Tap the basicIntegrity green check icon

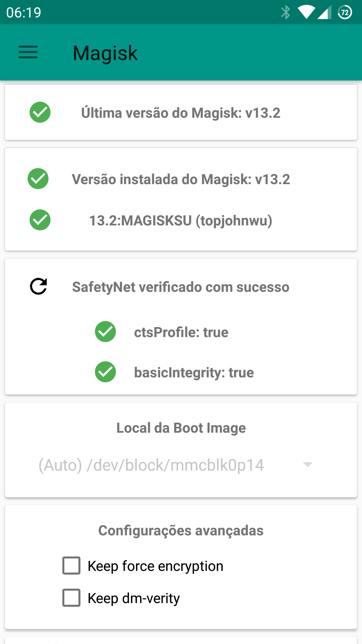pyautogui.click(x=105, y=372)
